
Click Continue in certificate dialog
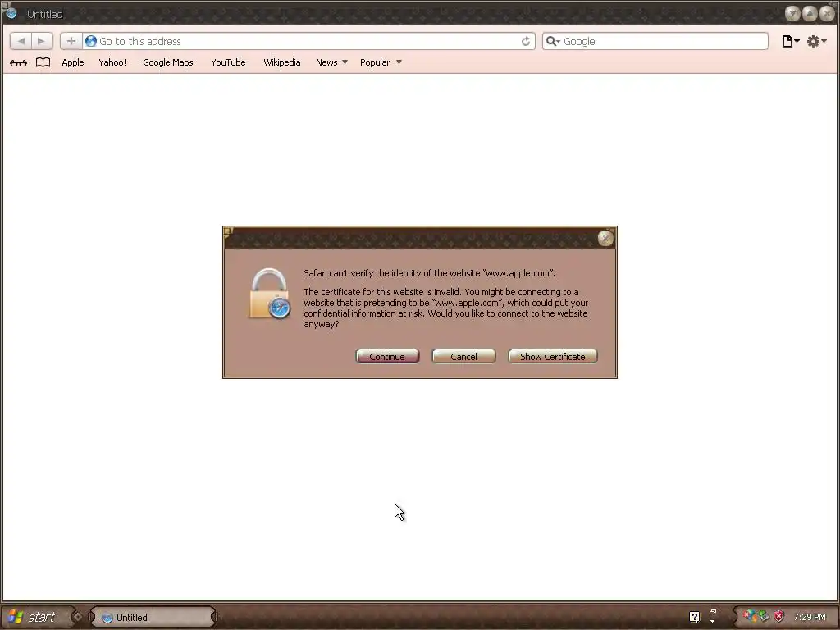coord(387,357)
